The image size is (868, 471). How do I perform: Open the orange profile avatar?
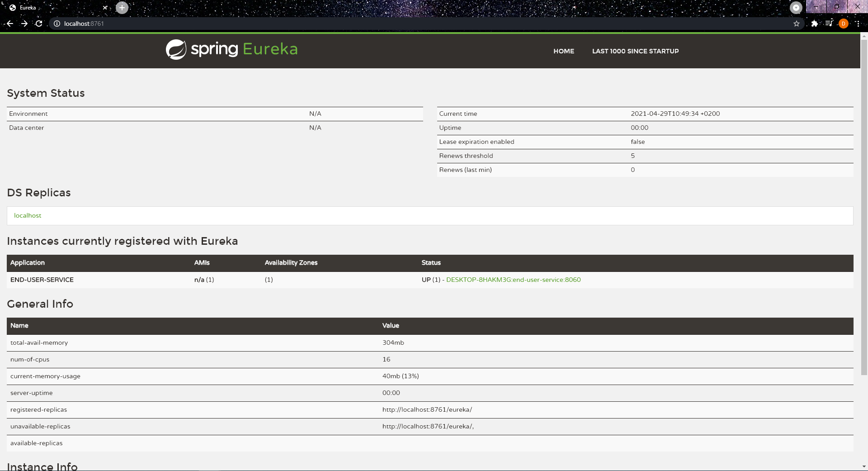coord(843,24)
